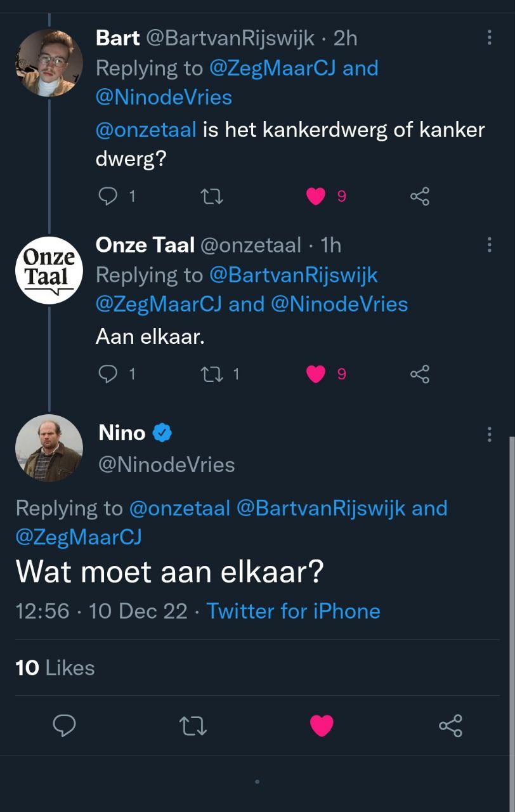Share Onze Taal's reply tweet
Image resolution: width=515 pixels, height=812 pixels.
click(x=420, y=374)
